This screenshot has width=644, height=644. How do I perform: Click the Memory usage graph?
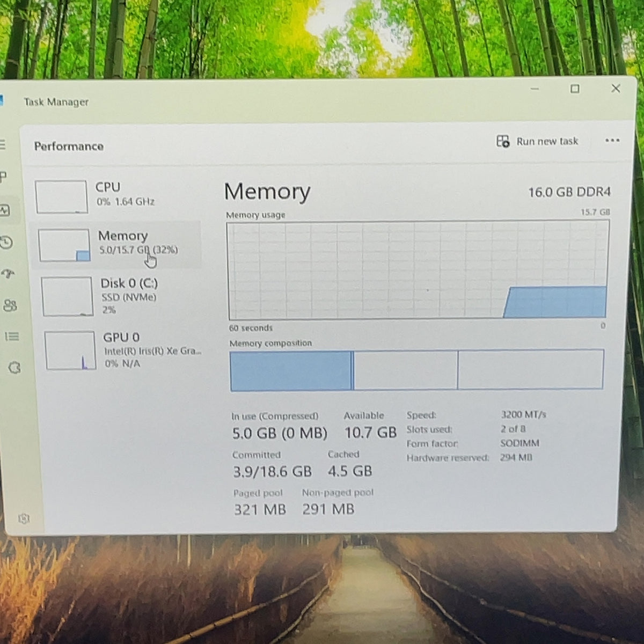point(418,270)
